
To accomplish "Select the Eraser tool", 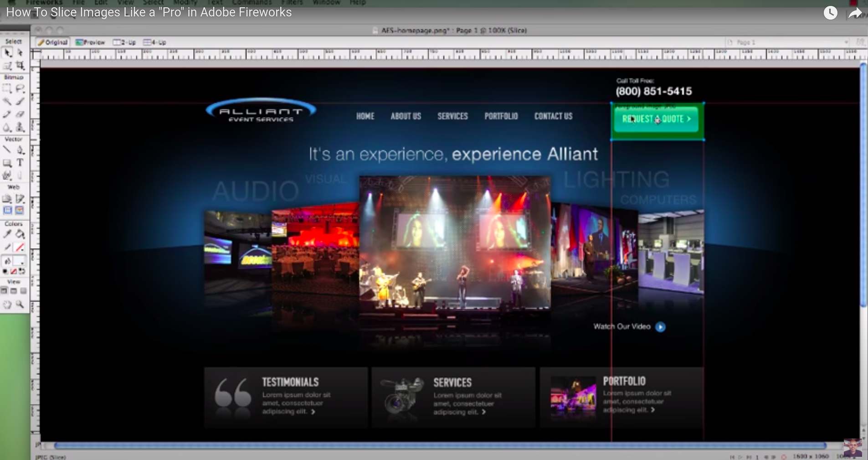I will point(20,114).
